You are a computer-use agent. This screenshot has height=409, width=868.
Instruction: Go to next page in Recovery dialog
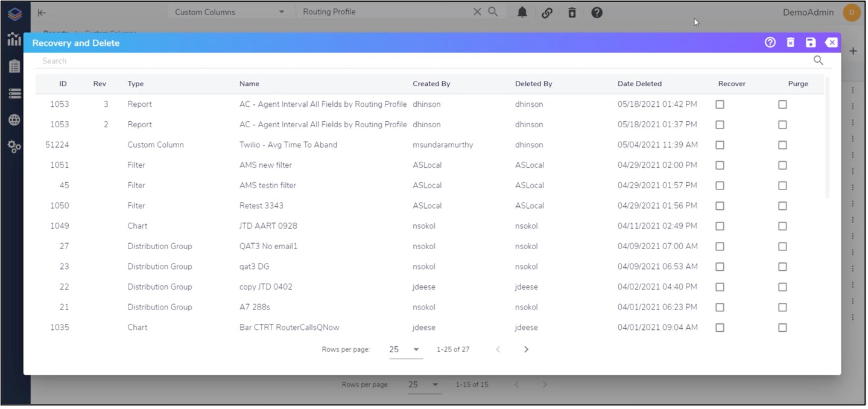(526, 350)
